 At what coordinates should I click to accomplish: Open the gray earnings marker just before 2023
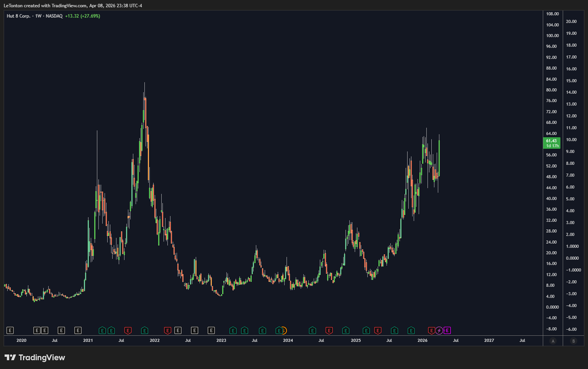[211, 330]
